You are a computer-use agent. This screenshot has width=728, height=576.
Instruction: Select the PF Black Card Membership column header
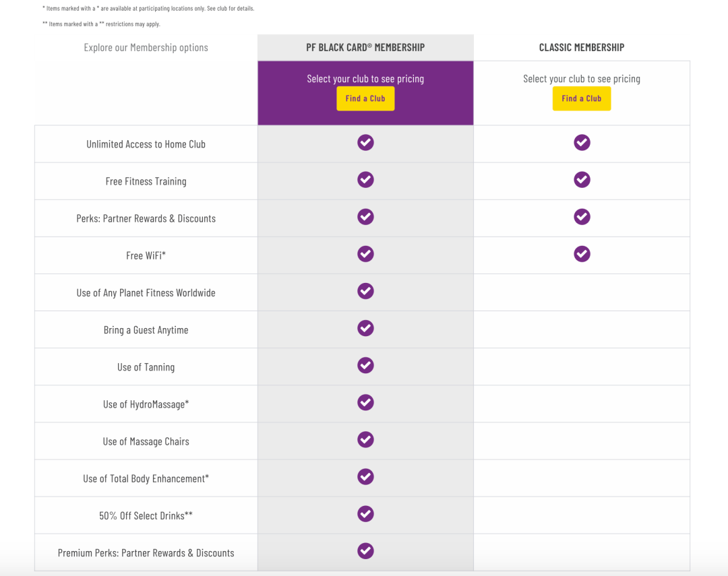365,48
